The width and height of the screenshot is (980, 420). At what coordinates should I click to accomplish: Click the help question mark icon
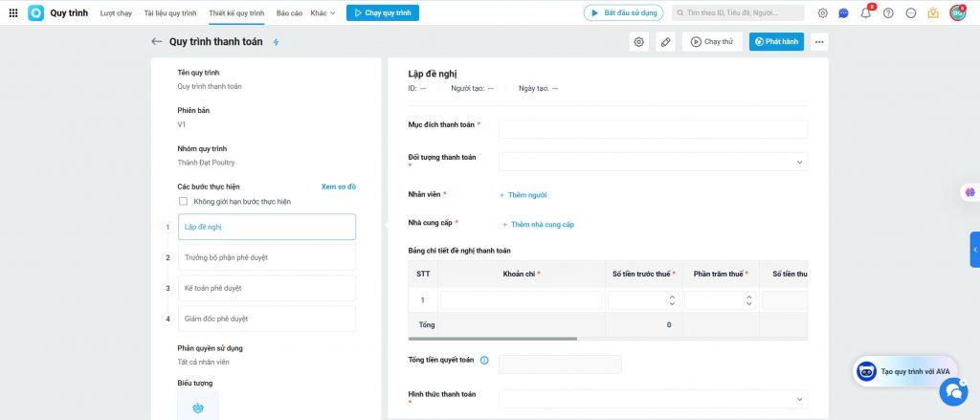[x=888, y=13]
